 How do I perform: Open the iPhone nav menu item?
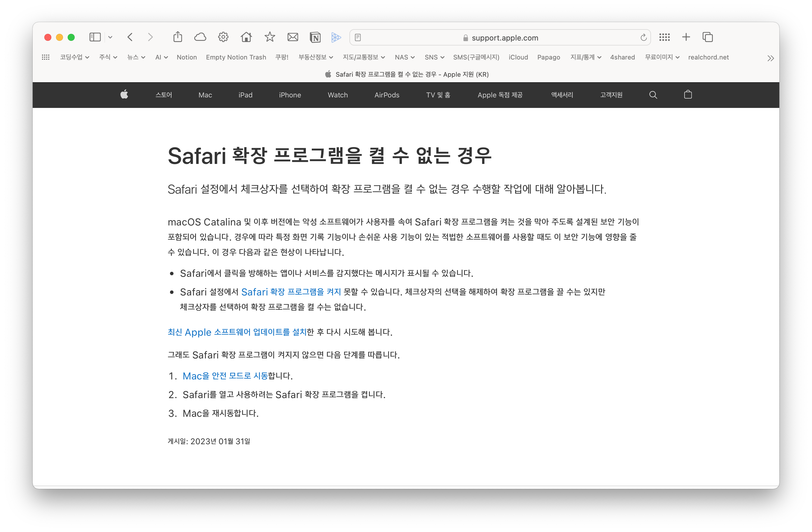click(x=290, y=95)
